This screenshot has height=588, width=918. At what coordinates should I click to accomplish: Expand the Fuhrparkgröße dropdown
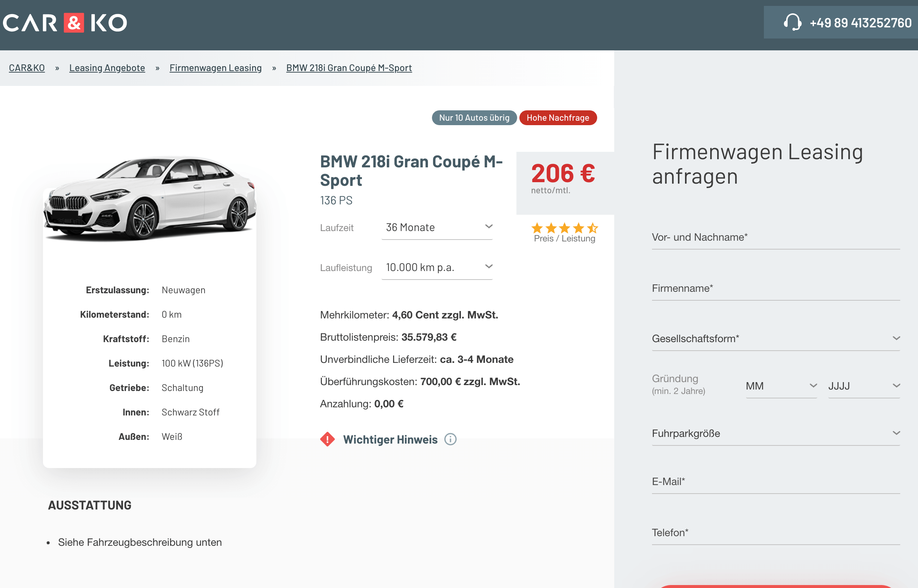775,433
